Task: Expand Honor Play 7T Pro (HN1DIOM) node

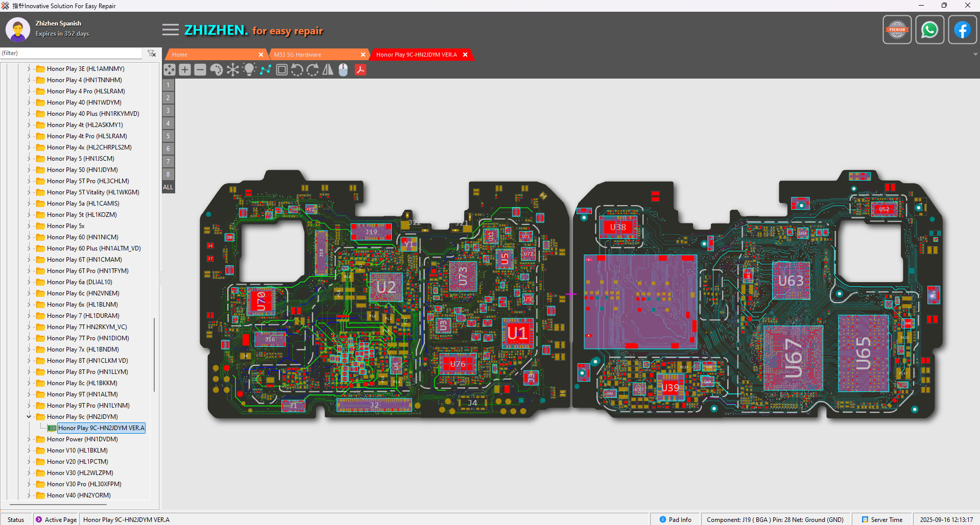Action: tap(29, 338)
